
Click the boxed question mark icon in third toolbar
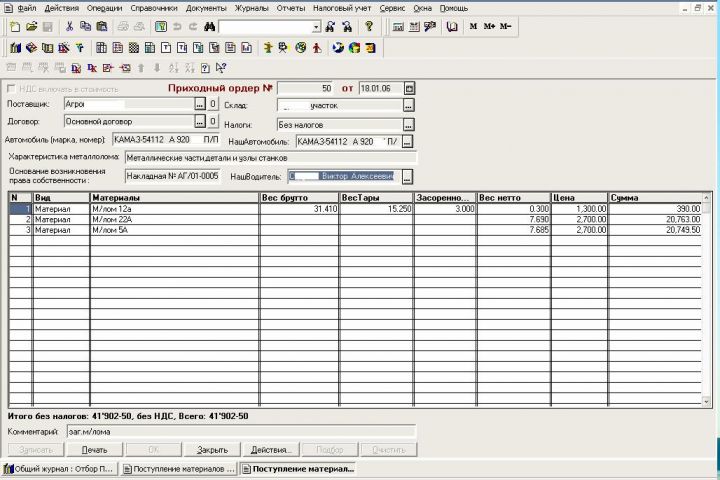205,68
